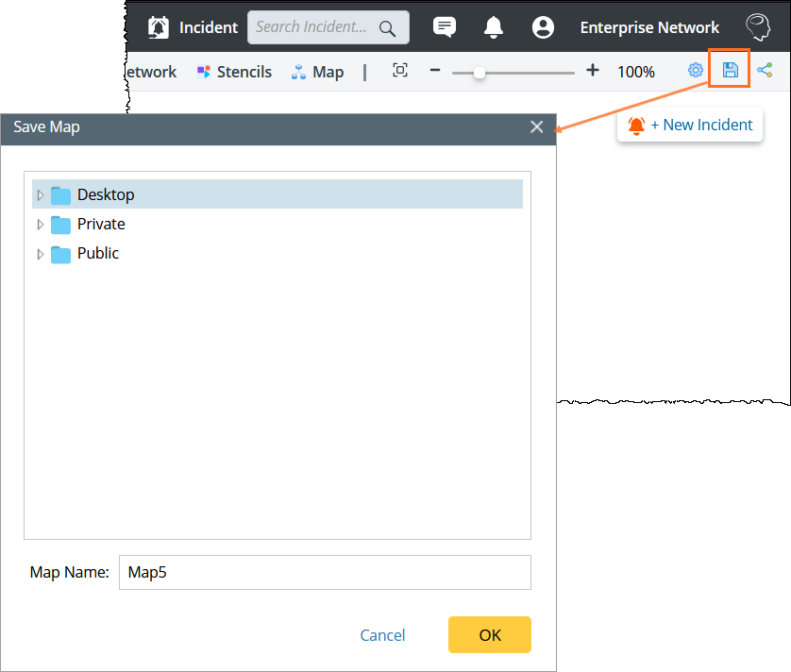The height and width of the screenshot is (672, 791).
Task: Click the Map Name text field
Action: click(x=325, y=572)
